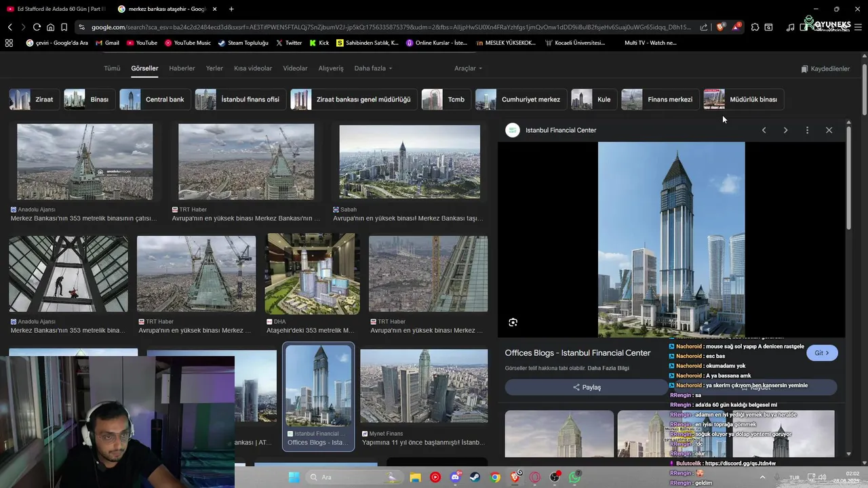
Task: Open Chrome from the taskbar
Action: tap(496, 477)
